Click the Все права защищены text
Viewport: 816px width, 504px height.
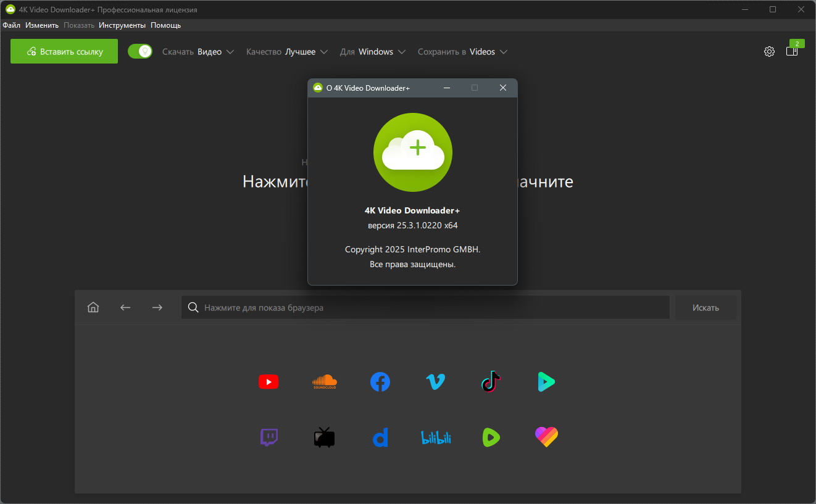pos(413,264)
